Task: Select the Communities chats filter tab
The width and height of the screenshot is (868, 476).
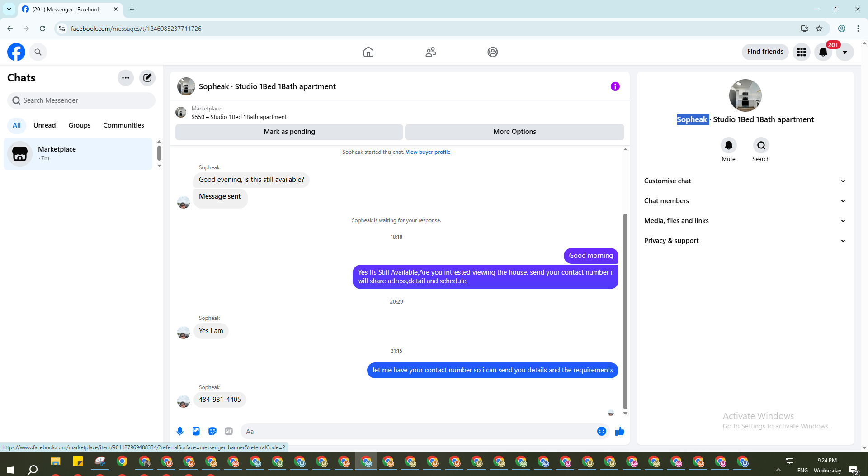Action: (x=123, y=125)
